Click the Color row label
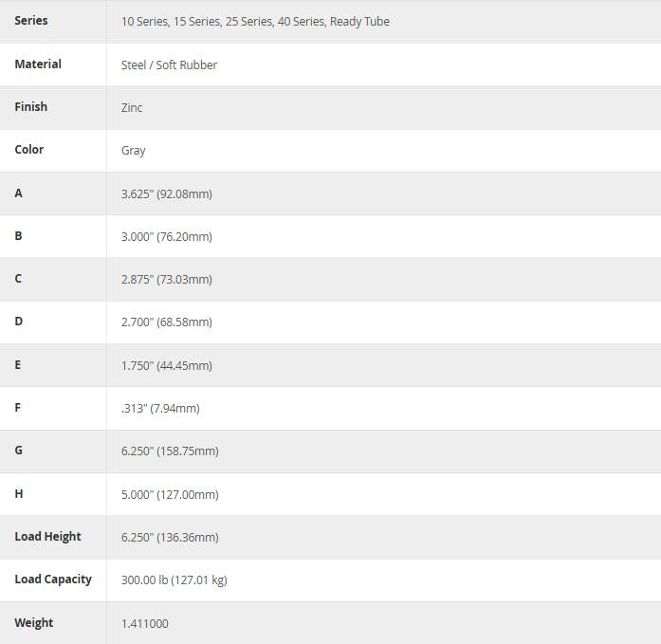The width and height of the screenshot is (661, 644). click(x=29, y=150)
